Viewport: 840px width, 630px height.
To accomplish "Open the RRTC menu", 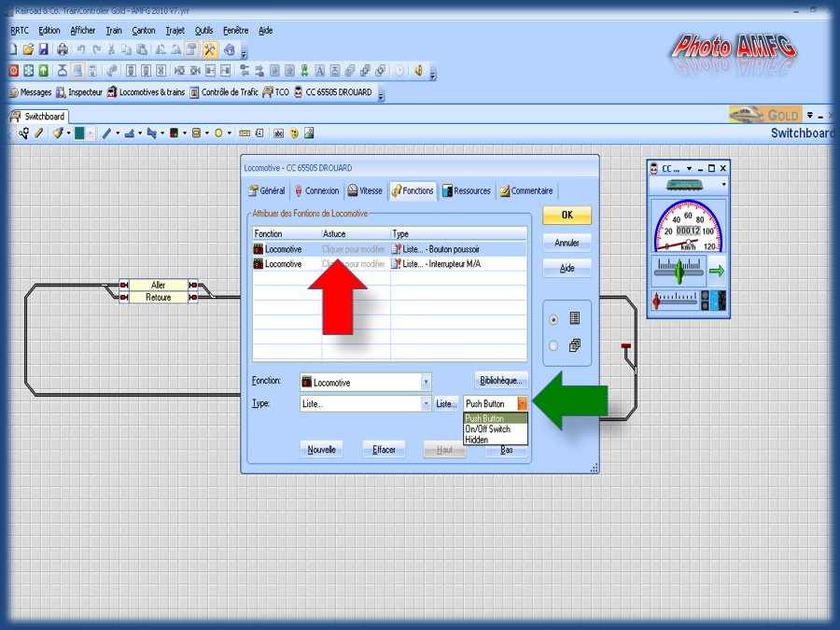I will [x=20, y=31].
